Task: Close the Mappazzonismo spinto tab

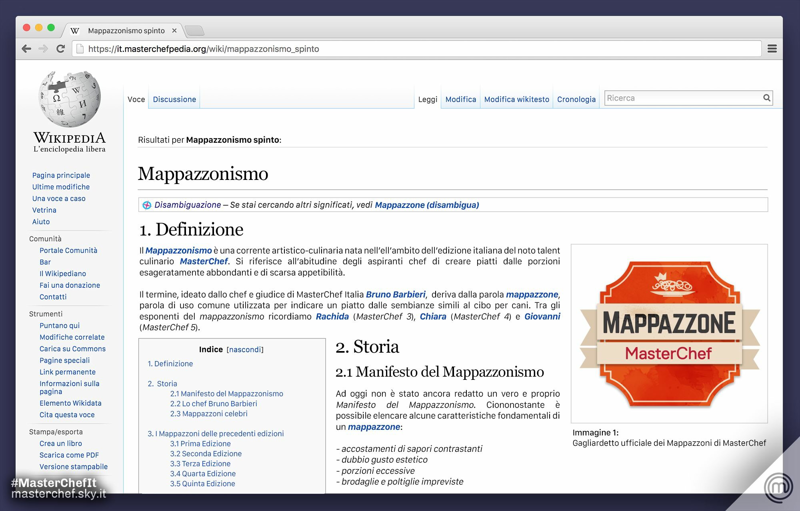Action: click(x=174, y=31)
